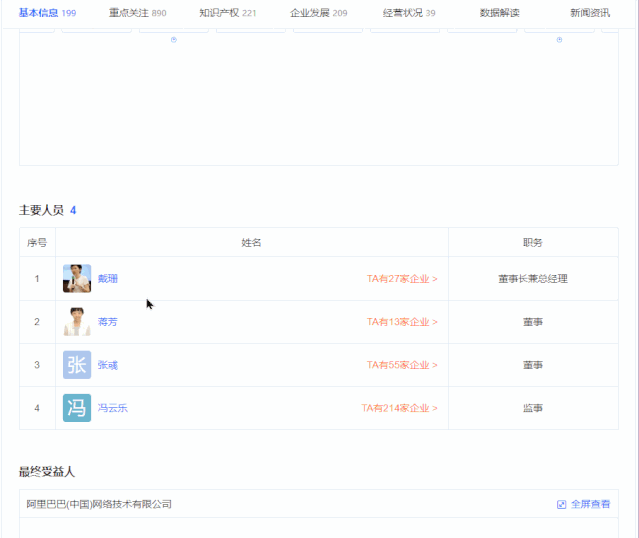Viewport: 639px width, 538px height.
Task: Open 戴珊 profile link
Action: [108, 279]
